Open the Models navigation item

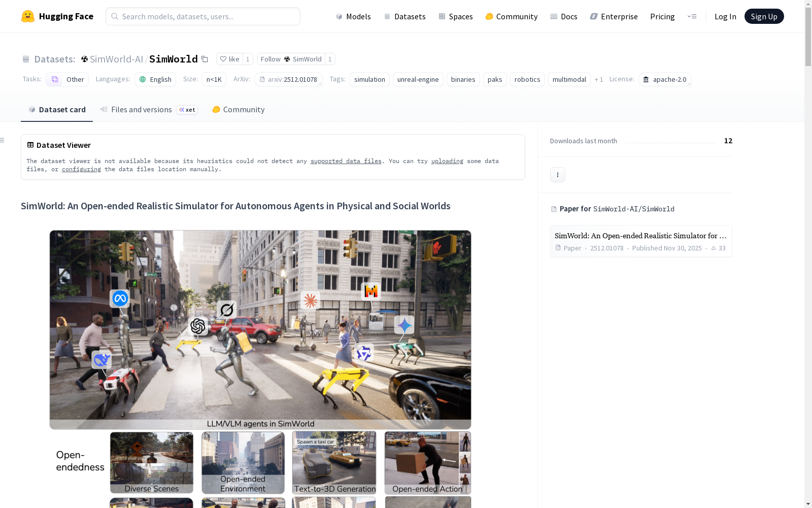click(353, 16)
